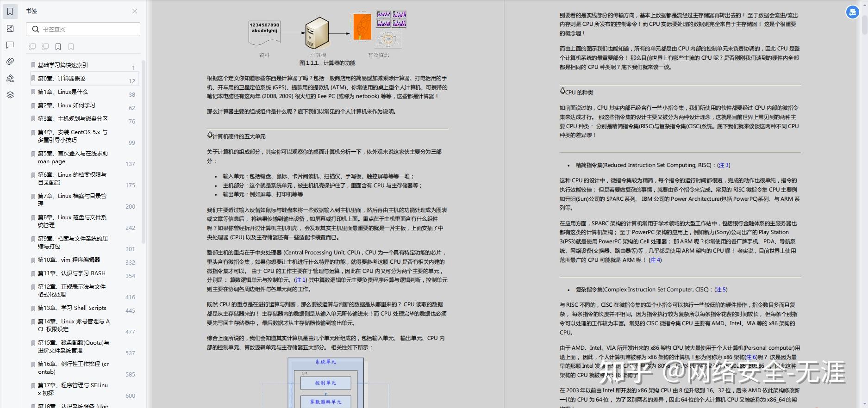Click the heading 计算机硬件的五大单元
The height and width of the screenshot is (408, 868).
tap(239, 136)
